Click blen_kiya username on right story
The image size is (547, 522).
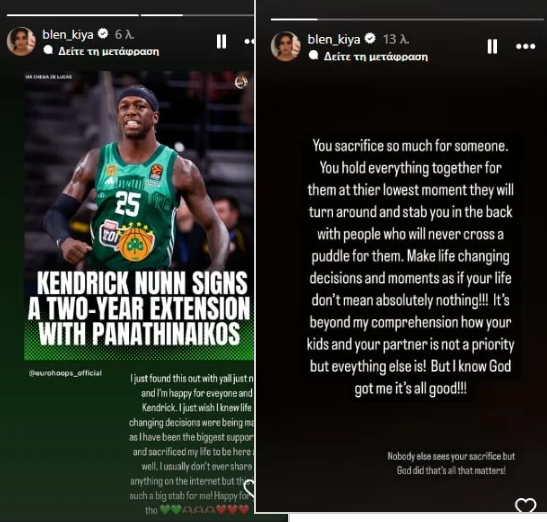[x=334, y=39]
